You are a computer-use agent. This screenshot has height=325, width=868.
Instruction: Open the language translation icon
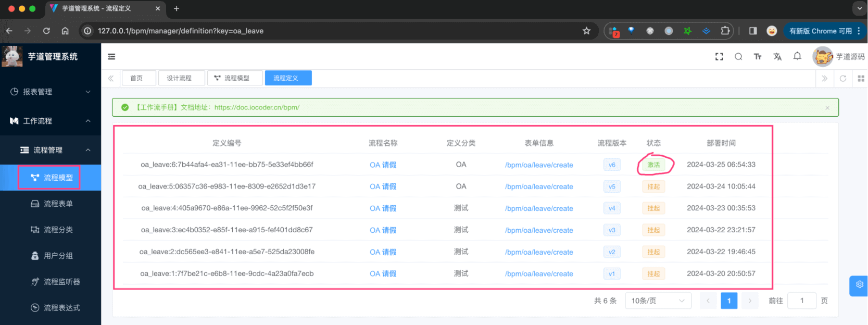(x=777, y=57)
